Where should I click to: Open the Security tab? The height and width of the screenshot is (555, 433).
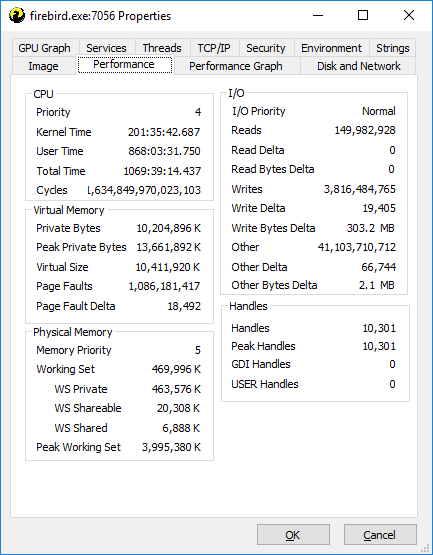click(266, 48)
